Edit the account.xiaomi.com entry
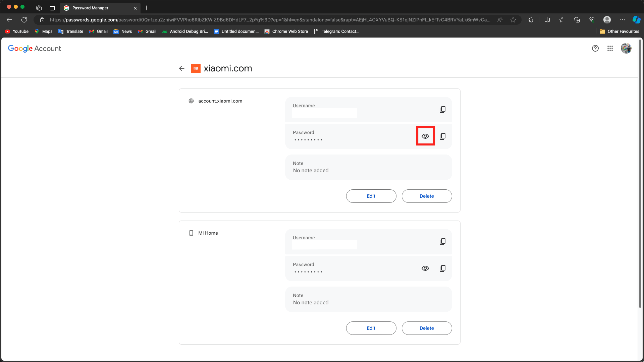 [371, 196]
